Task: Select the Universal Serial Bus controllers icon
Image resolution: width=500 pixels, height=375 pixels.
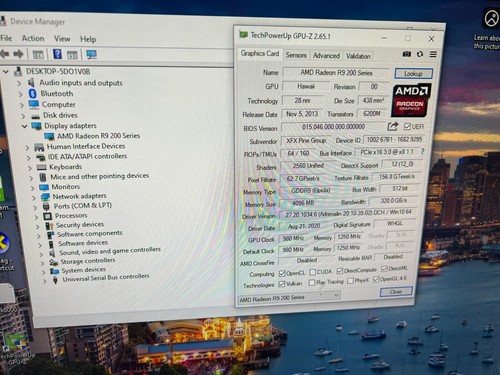Action: pos(55,280)
